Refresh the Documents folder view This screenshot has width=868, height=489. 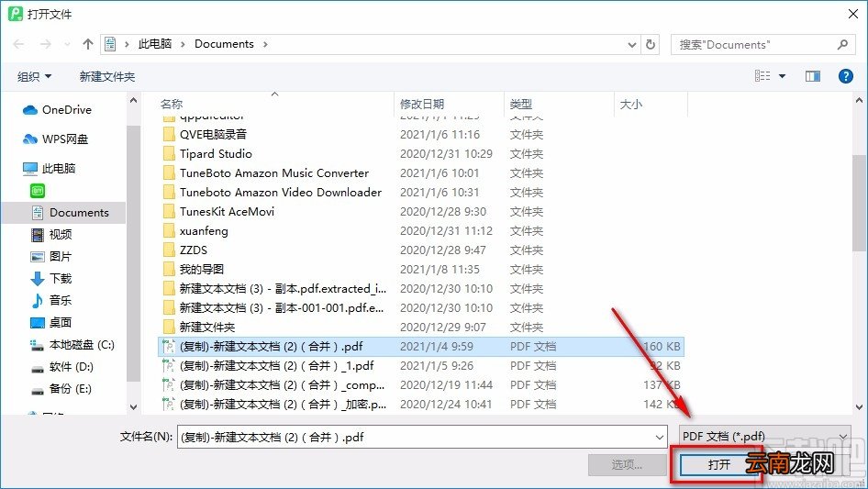tap(651, 44)
